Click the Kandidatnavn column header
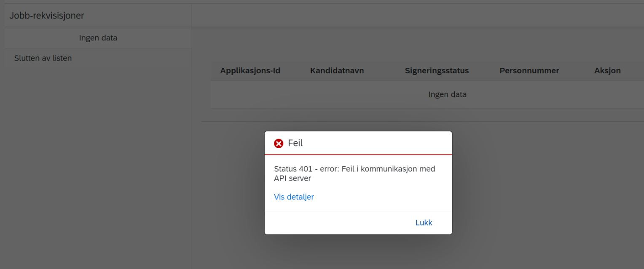Viewport: 644px width, 269px height. [337, 71]
